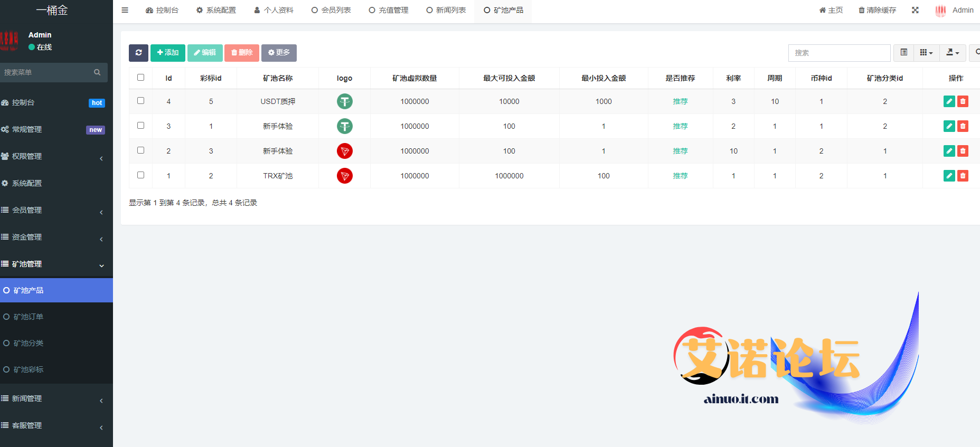
Task: Open 矿池分类 in sidebar
Action: point(56,343)
